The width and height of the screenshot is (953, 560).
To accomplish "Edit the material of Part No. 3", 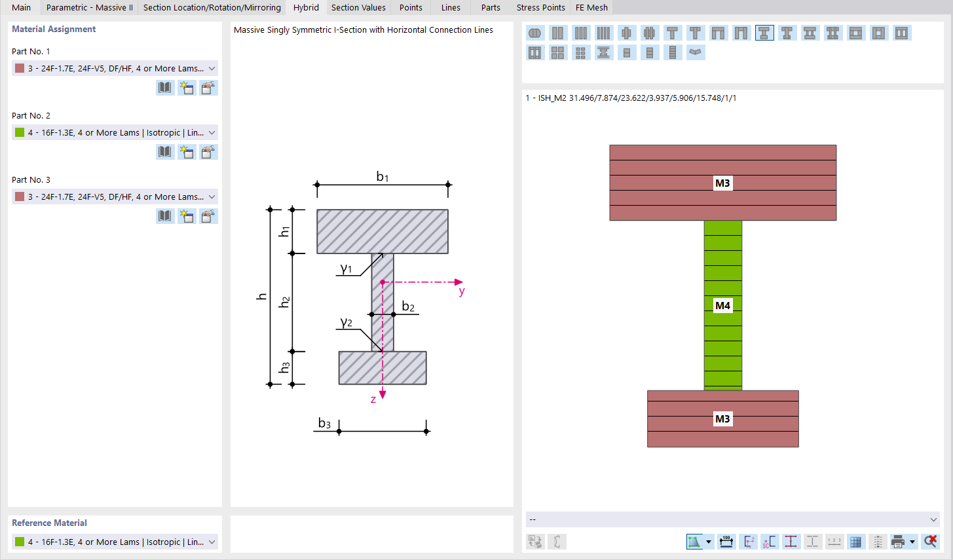I will (x=208, y=215).
